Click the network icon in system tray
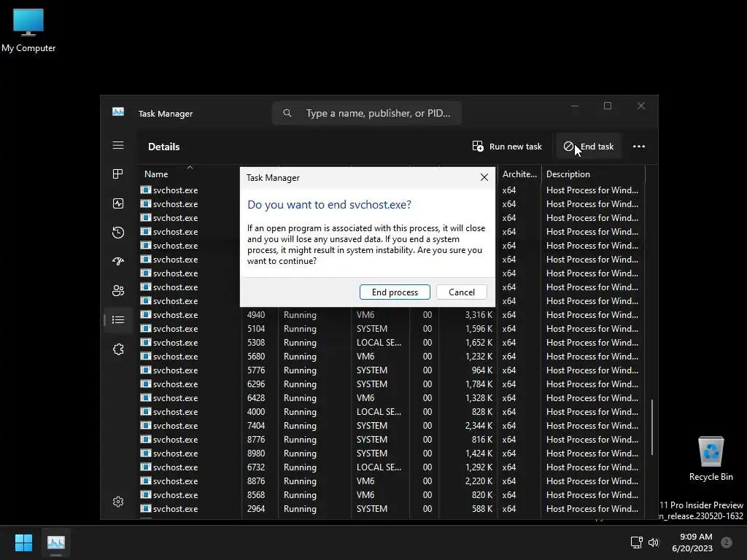Image resolution: width=747 pixels, height=560 pixels. (x=636, y=542)
